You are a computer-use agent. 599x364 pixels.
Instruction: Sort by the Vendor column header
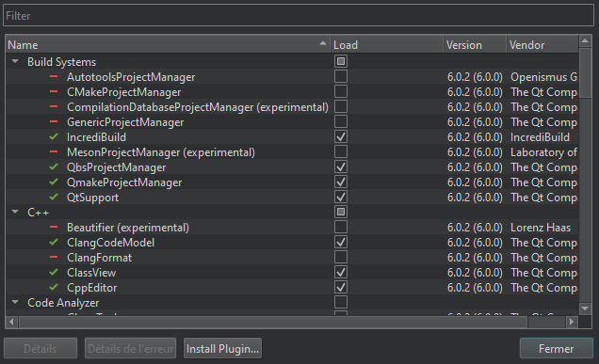pos(542,44)
